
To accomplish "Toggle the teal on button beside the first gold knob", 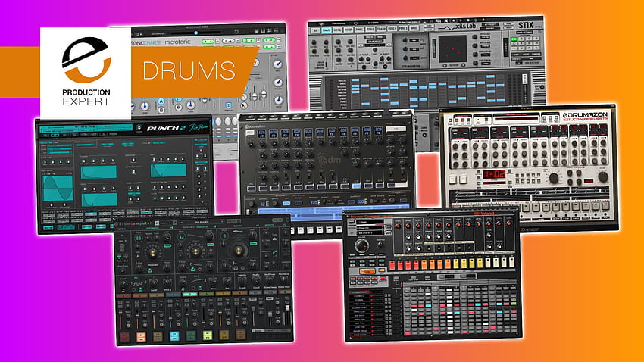I will pyautogui.click(x=167, y=245).
